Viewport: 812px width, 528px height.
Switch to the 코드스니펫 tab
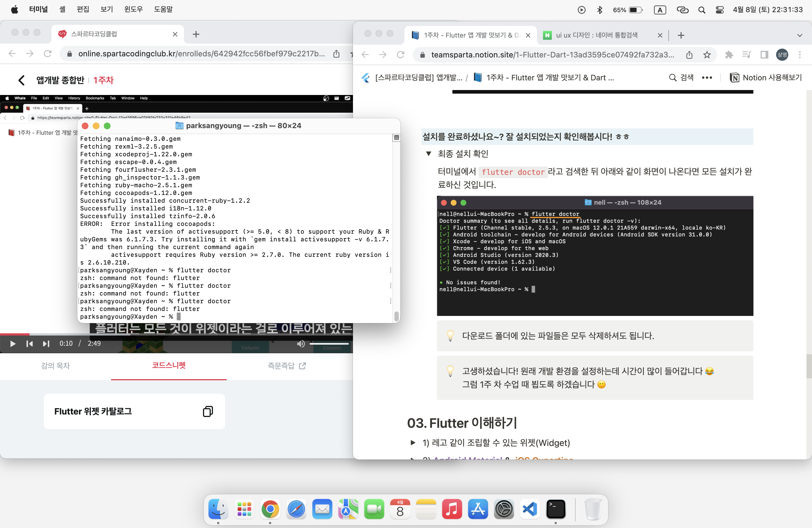click(168, 366)
